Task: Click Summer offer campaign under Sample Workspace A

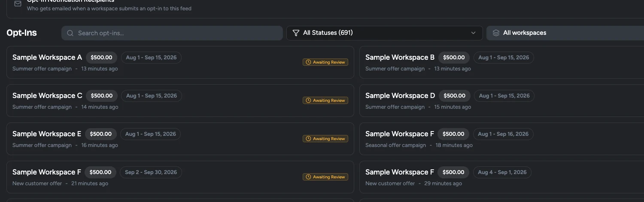Action: pyautogui.click(x=42, y=69)
